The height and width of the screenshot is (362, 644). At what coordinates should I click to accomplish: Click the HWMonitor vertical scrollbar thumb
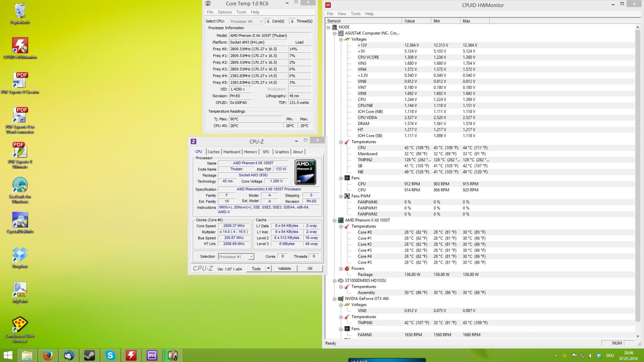point(638,175)
